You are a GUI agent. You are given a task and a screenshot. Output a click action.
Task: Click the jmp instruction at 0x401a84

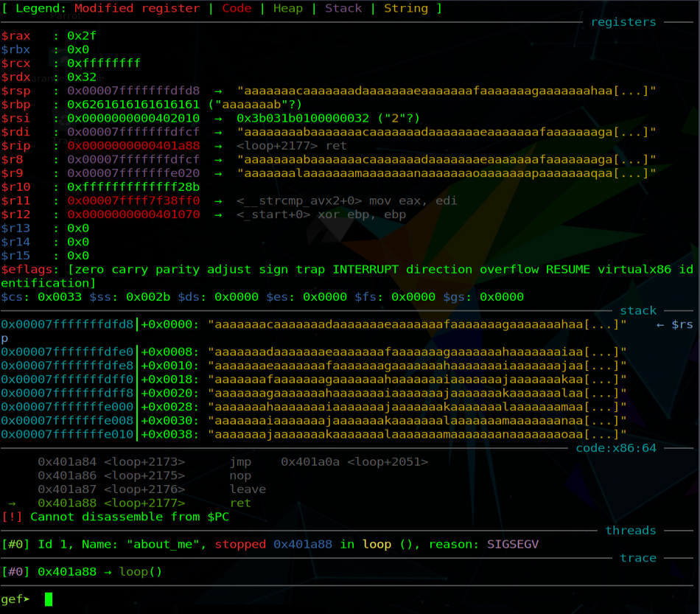[x=240, y=462]
